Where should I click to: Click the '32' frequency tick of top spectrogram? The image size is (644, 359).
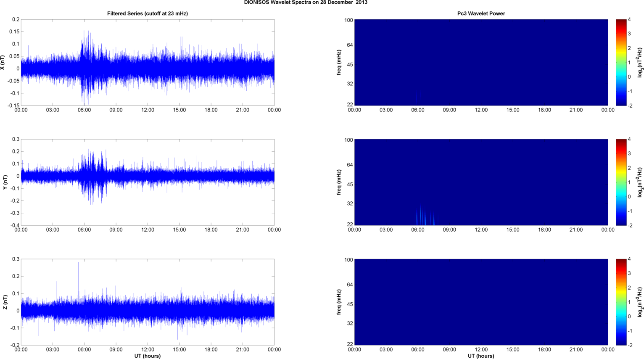click(x=350, y=84)
